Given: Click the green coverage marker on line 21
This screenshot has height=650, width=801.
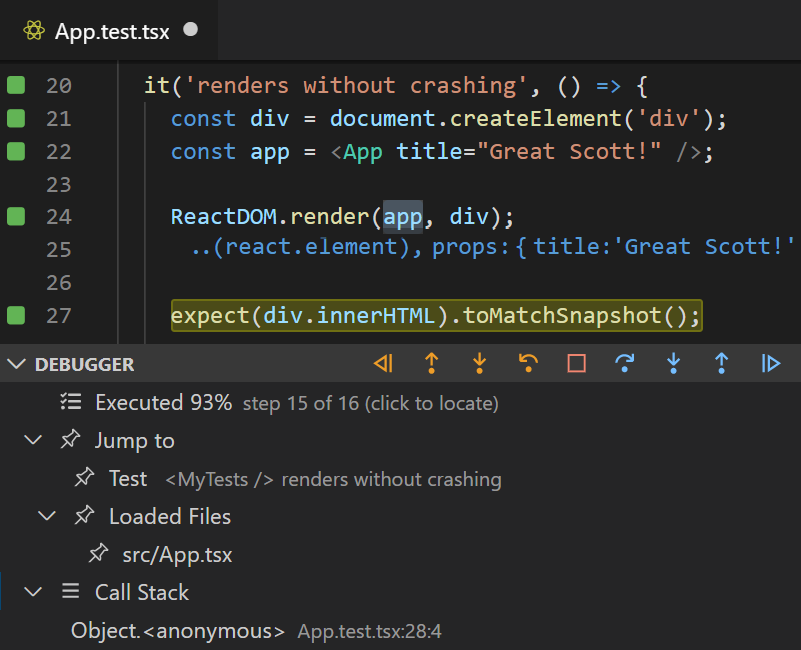Looking at the screenshot, I should tap(16, 118).
